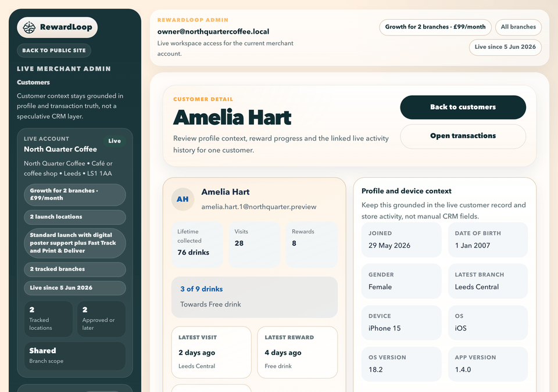Viewport: 558px width, 392px height.
Task: Click Shared Branch scope tile
Action: click(75, 356)
